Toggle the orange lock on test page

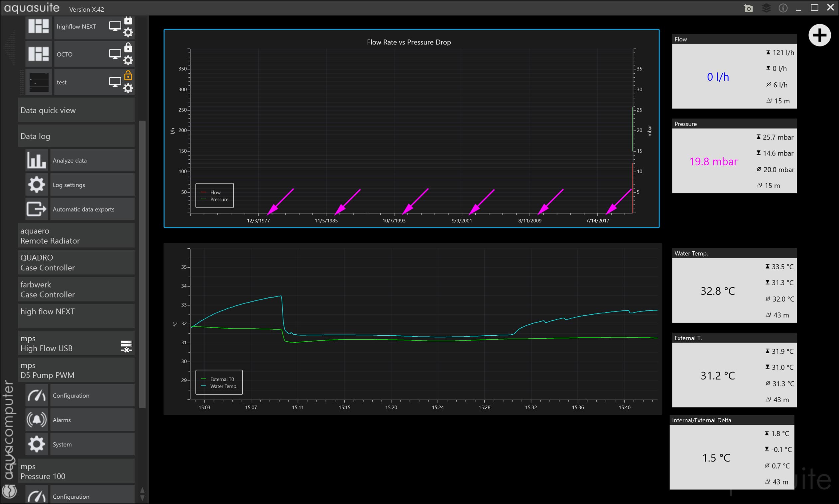pyautogui.click(x=128, y=75)
